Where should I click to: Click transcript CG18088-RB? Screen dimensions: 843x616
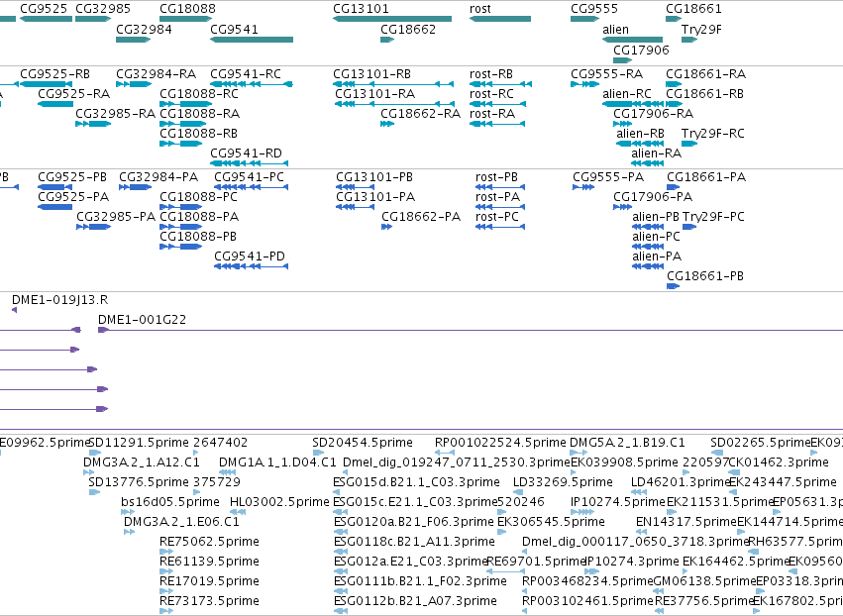coord(180,144)
